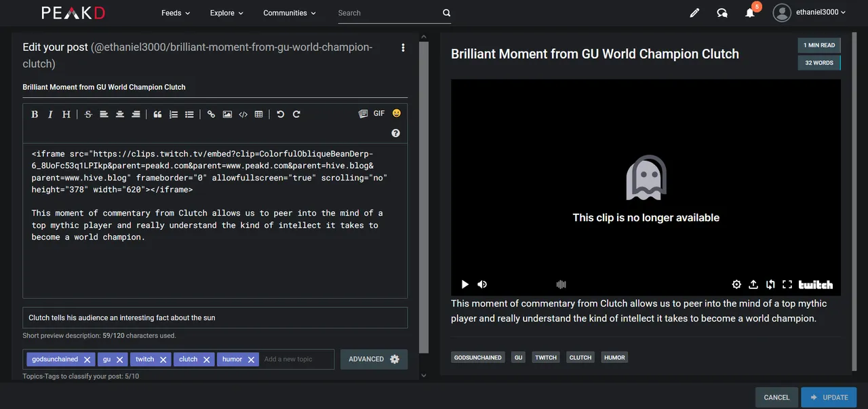The height and width of the screenshot is (409, 868).
Task: Insert a heading with the H button
Action: 66,115
